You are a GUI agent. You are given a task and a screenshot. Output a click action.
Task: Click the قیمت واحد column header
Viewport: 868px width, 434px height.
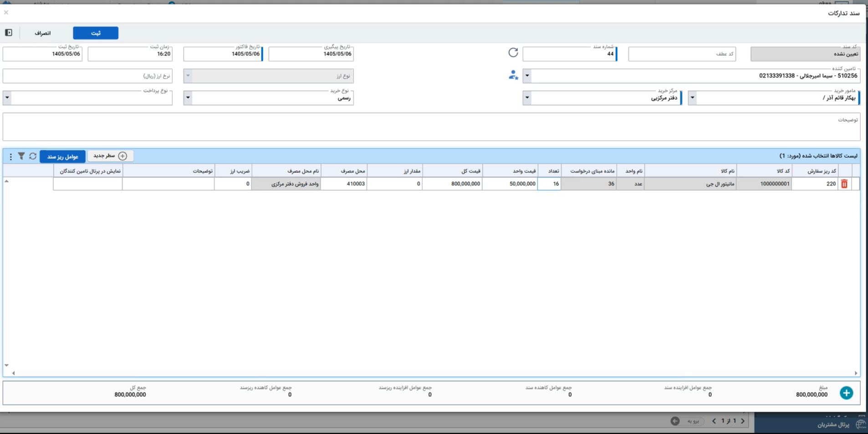510,171
